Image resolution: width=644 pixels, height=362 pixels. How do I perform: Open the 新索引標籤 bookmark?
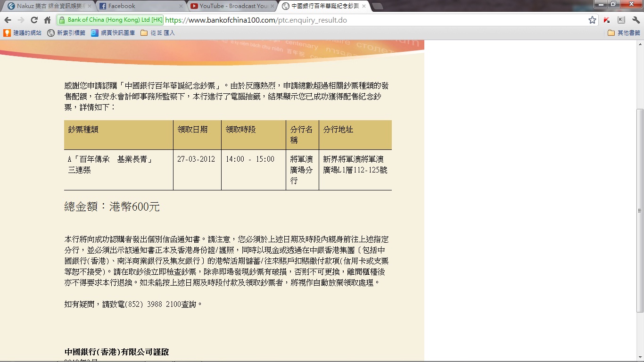pos(66,33)
